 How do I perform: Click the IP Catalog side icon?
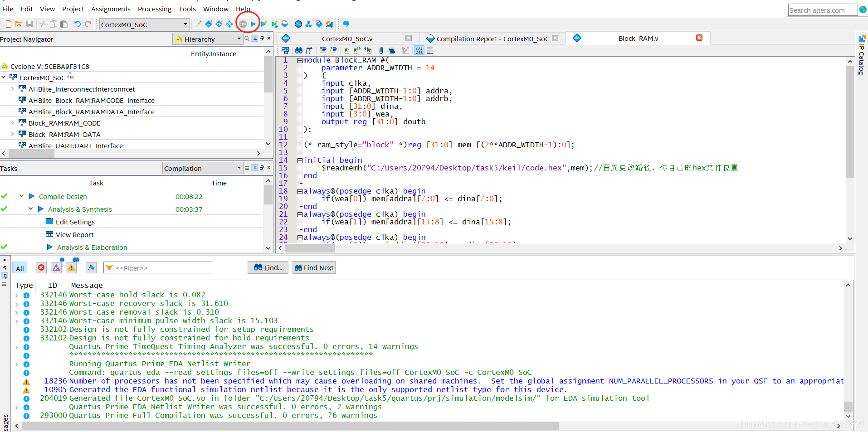pos(862,38)
